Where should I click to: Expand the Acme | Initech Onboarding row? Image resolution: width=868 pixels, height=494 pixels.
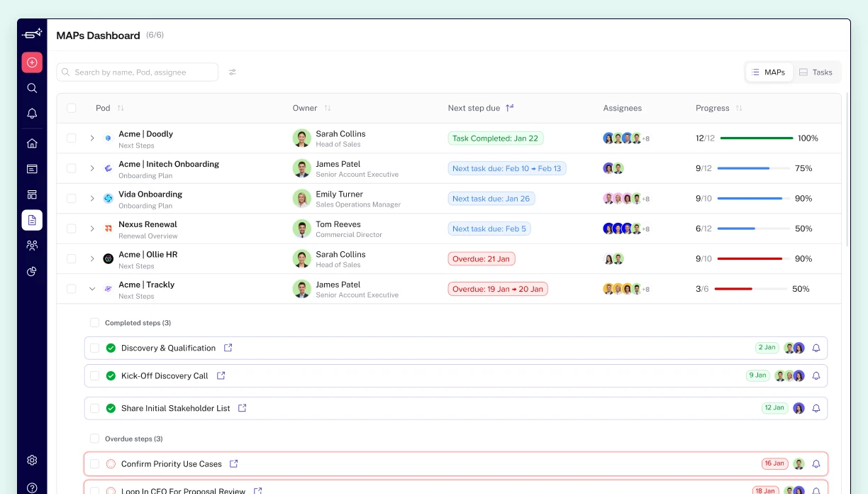point(92,168)
